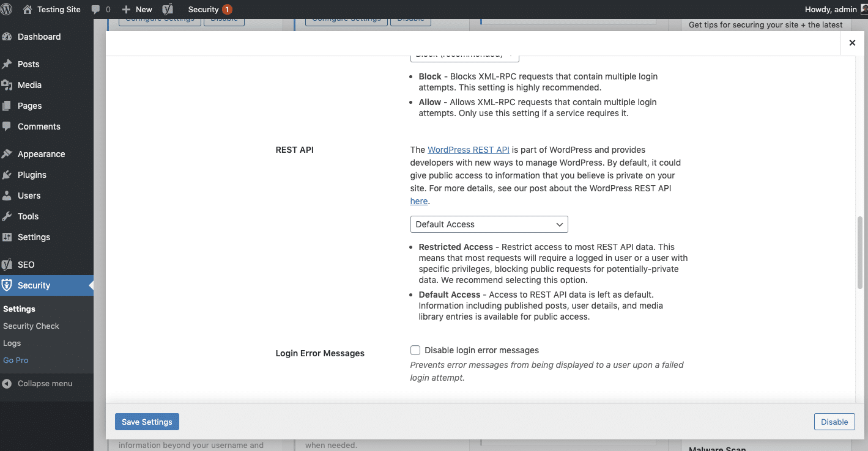Open the Users menu
Viewport: 868px width, 451px height.
46,196
